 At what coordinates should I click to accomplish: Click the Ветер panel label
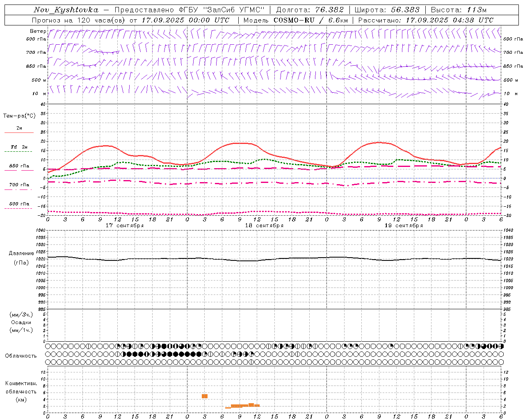pyautogui.click(x=38, y=31)
